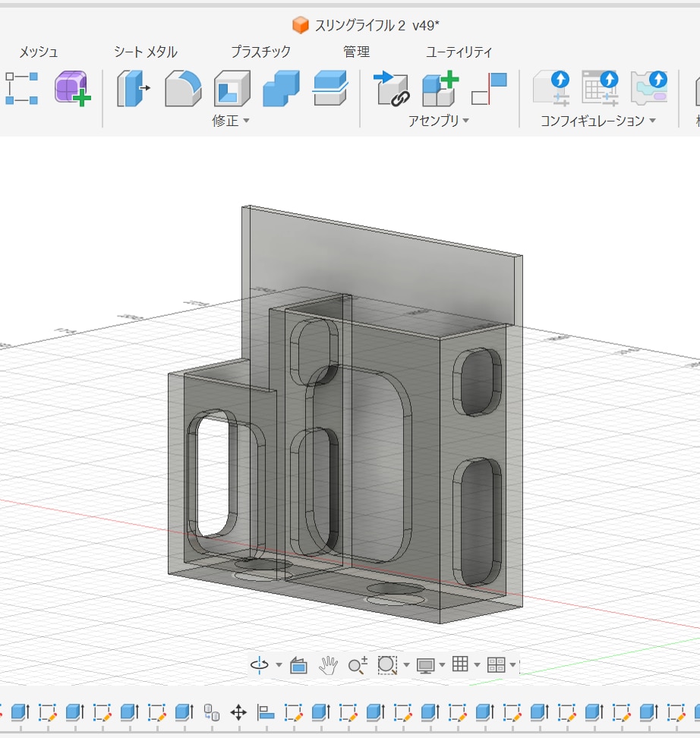
Task: Switch to the シート メタル tab
Action: pyautogui.click(x=146, y=52)
